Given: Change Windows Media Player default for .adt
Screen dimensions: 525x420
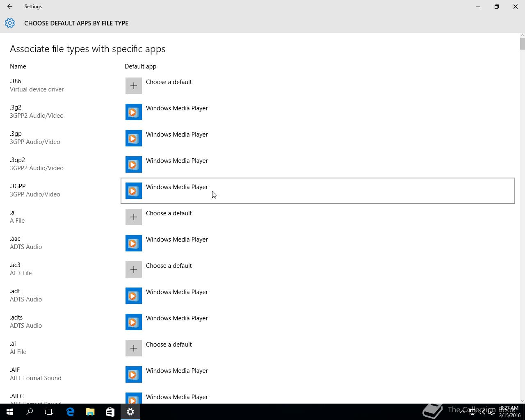Looking at the screenshot, I should (x=318, y=296).
